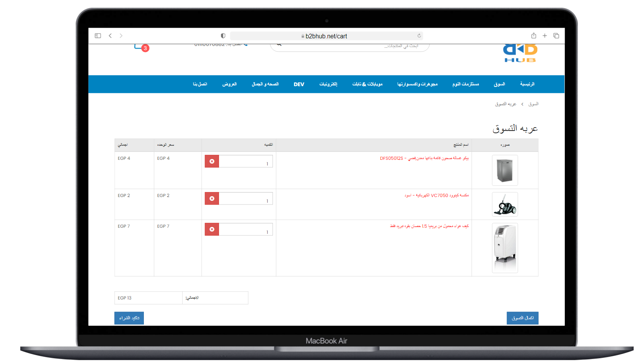Toggle the browser sidebar icon

[x=98, y=36]
